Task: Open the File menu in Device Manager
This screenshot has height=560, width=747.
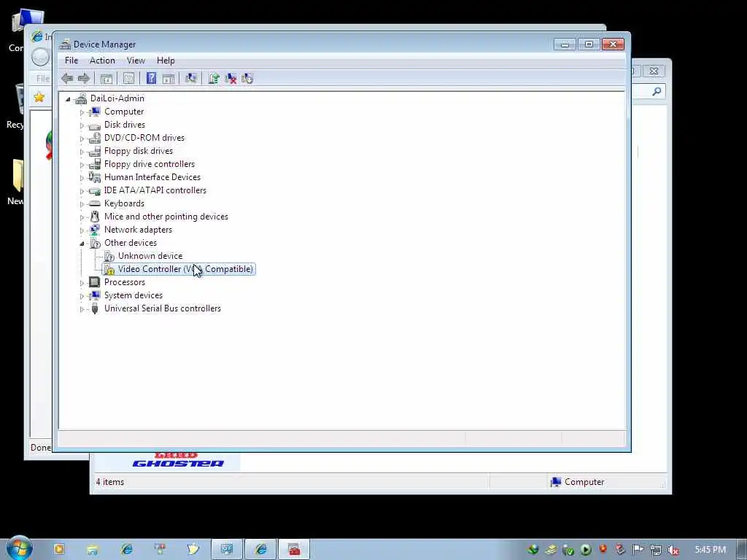Action: coord(71,61)
